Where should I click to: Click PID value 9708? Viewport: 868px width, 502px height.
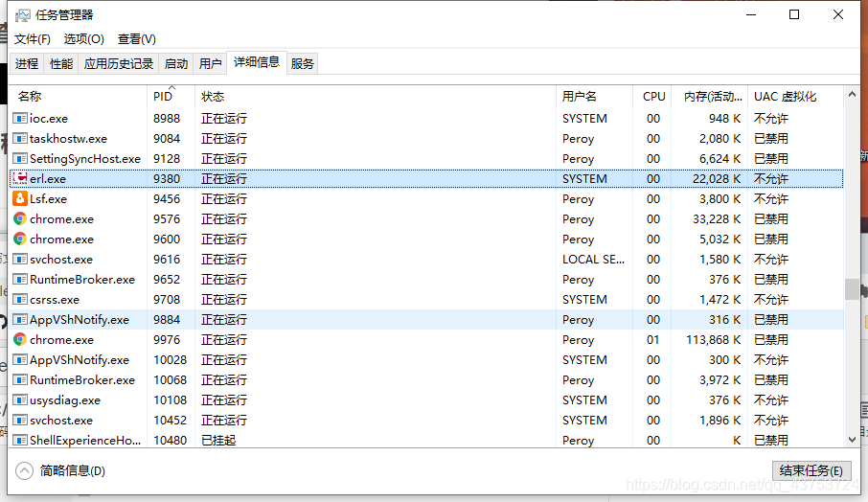coord(167,300)
